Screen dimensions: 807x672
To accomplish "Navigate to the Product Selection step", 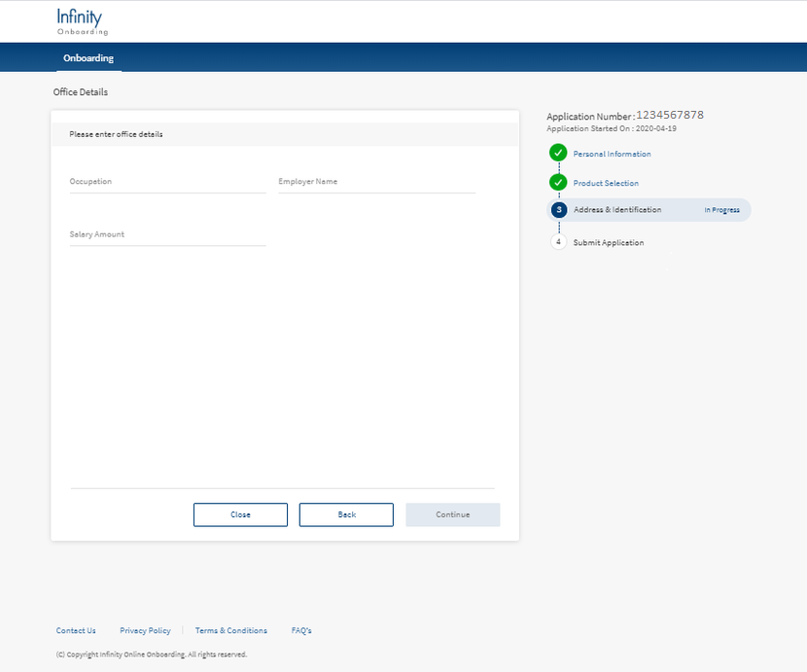I will [606, 183].
